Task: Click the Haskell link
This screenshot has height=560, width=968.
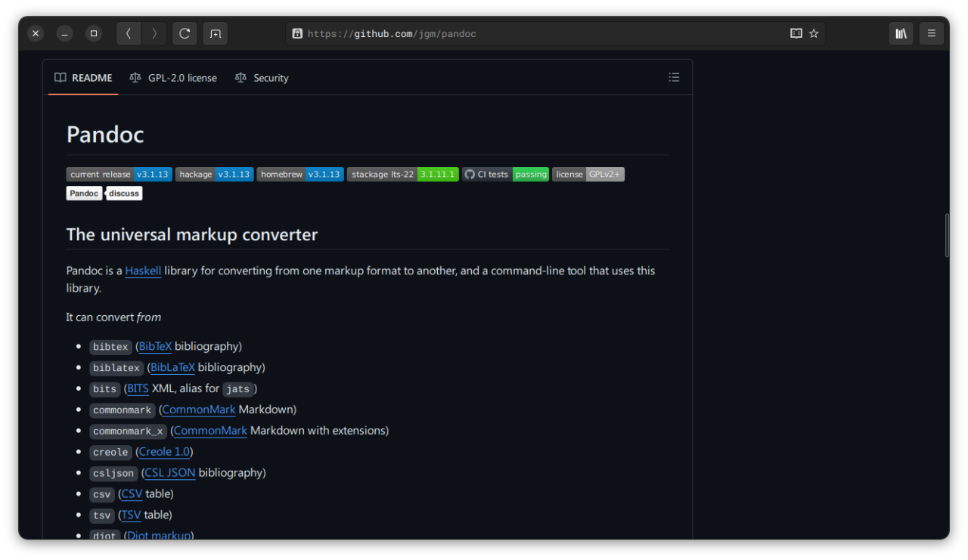Action: click(x=143, y=271)
